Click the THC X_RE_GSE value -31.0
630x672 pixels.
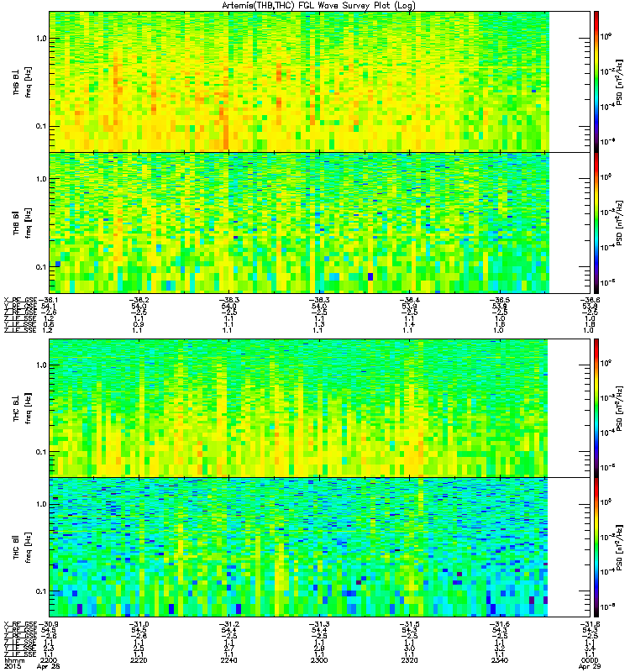click(139, 624)
